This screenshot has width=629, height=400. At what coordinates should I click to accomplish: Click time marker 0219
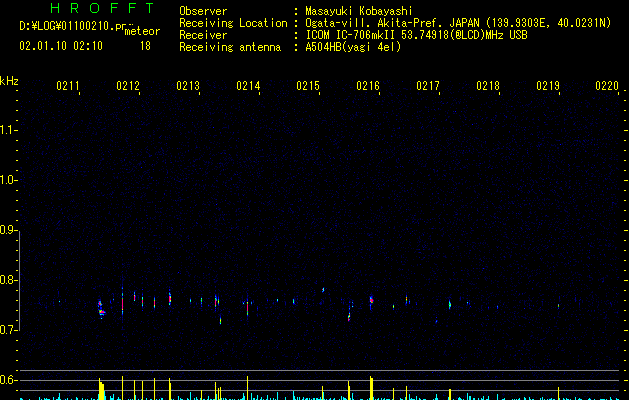pyautogui.click(x=548, y=86)
